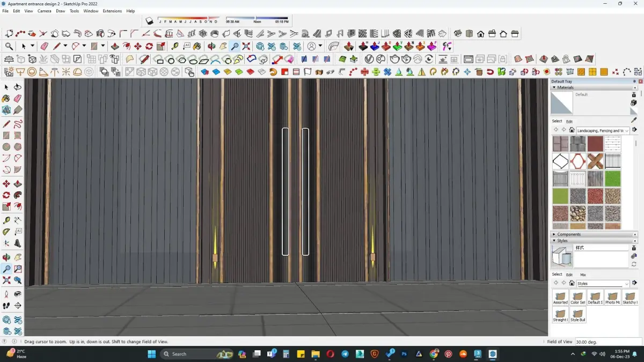This screenshot has width=644, height=362.
Task: Go back in Materials browser
Action: point(556,130)
